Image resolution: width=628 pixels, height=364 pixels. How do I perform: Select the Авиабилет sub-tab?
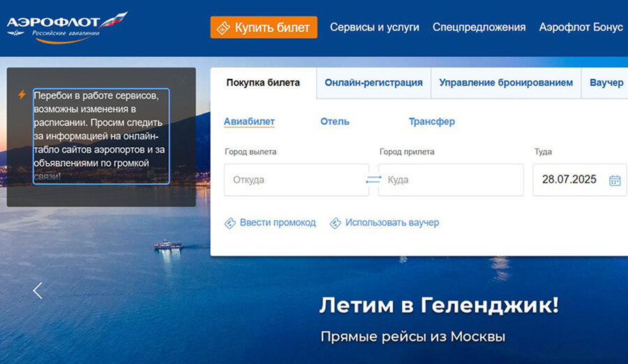pyautogui.click(x=249, y=121)
